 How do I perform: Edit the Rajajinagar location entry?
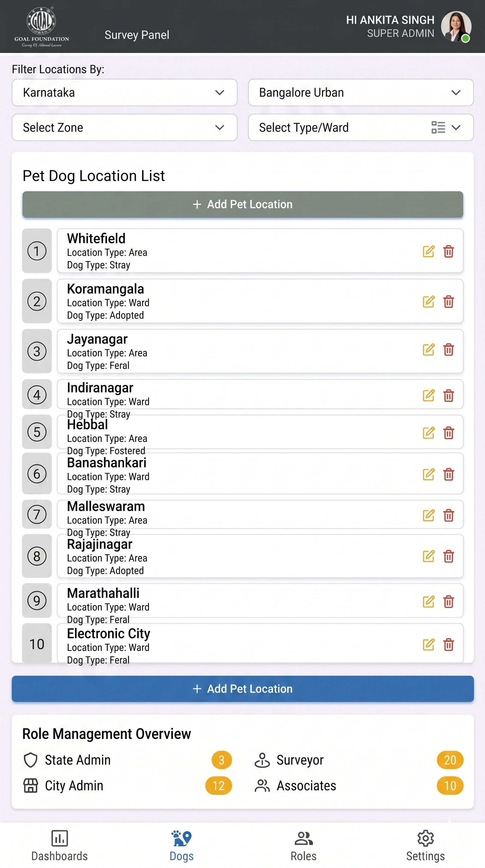[x=428, y=556]
